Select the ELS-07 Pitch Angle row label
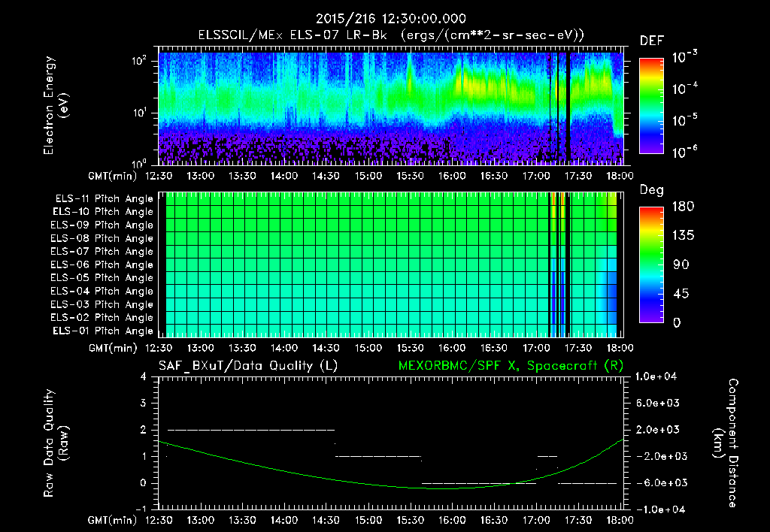Viewport: 770px width, 532px height. point(102,251)
